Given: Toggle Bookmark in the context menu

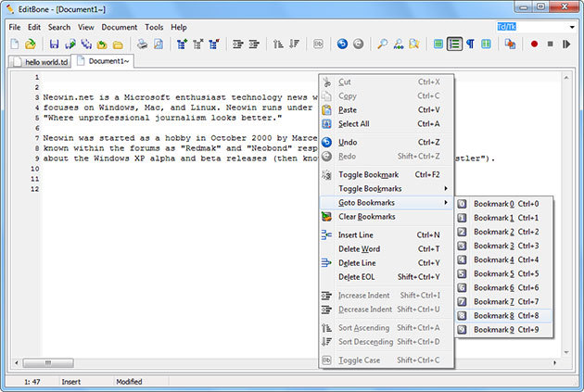Looking at the screenshot, I should click(368, 174).
